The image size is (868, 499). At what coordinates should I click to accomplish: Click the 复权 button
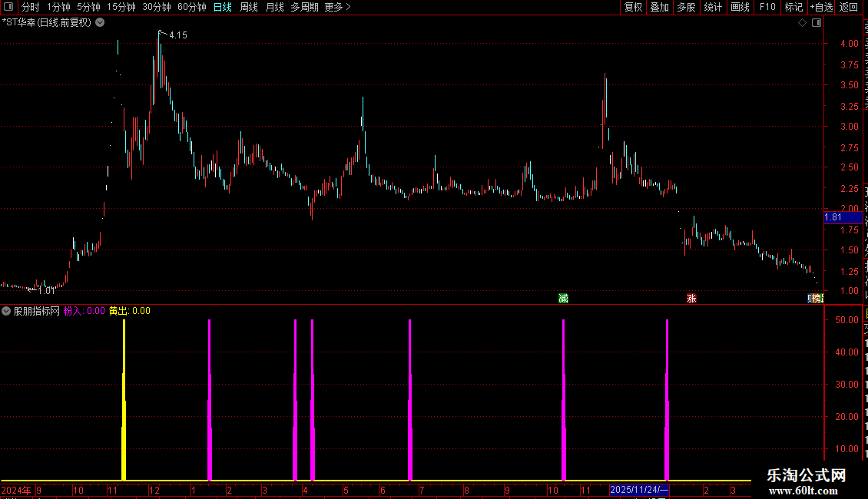(633, 7)
